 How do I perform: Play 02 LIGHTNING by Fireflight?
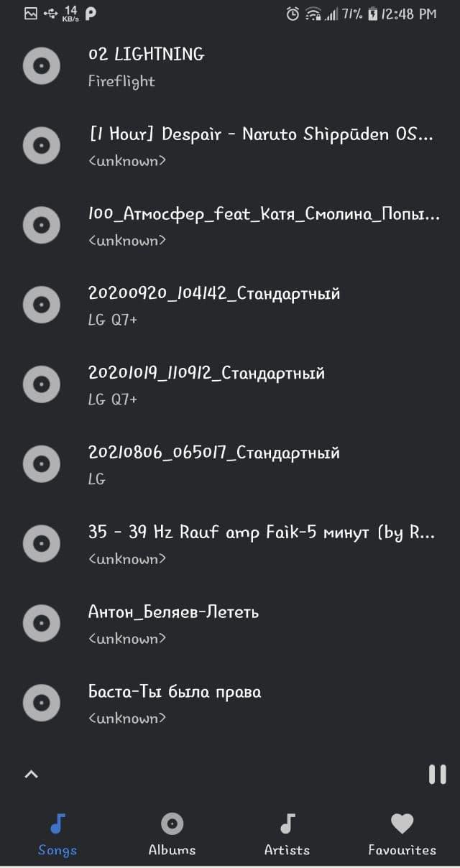tap(230, 68)
